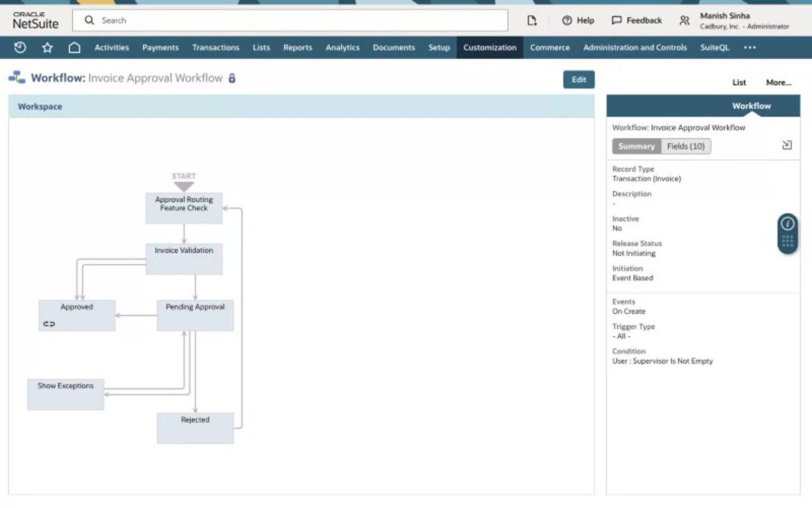The height and width of the screenshot is (508, 812).
Task: Open the Payments menu
Action: pos(160,47)
